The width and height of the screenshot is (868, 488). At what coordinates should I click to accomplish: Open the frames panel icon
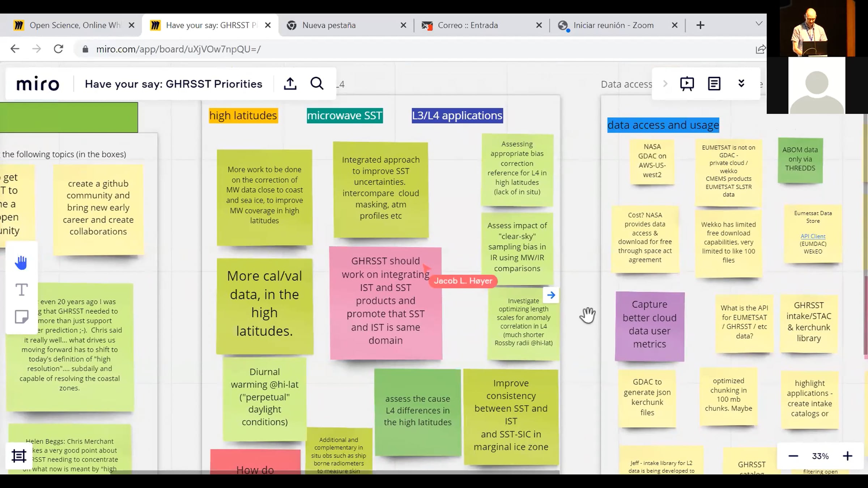(x=19, y=456)
